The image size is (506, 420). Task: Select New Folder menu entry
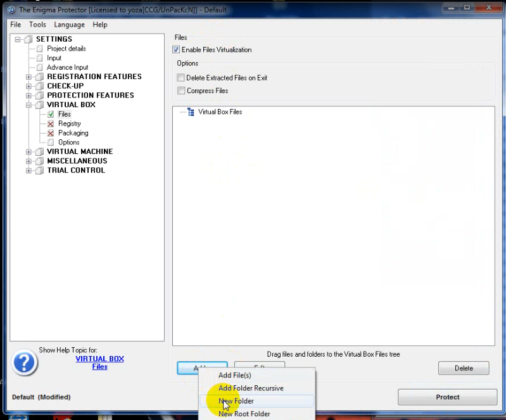pyautogui.click(x=257, y=401)
